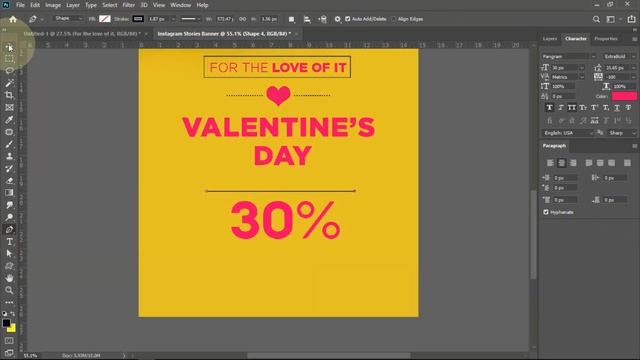Select the Dodge tool
This screenshot has width=640, height=360.
pos(9,217)
